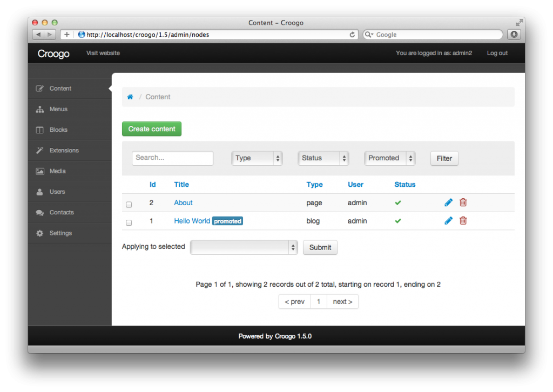The image size is (553, 392).
Task: Sort by the Title column header
Action: (x=181, y=184)
